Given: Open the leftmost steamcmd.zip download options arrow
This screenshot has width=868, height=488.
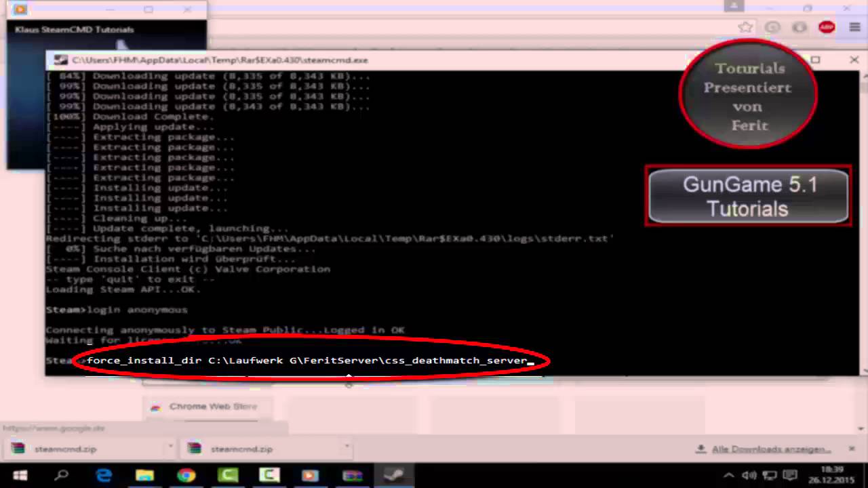Looking at the screenshot, I should pyautogui.click(x=170, y=447).
